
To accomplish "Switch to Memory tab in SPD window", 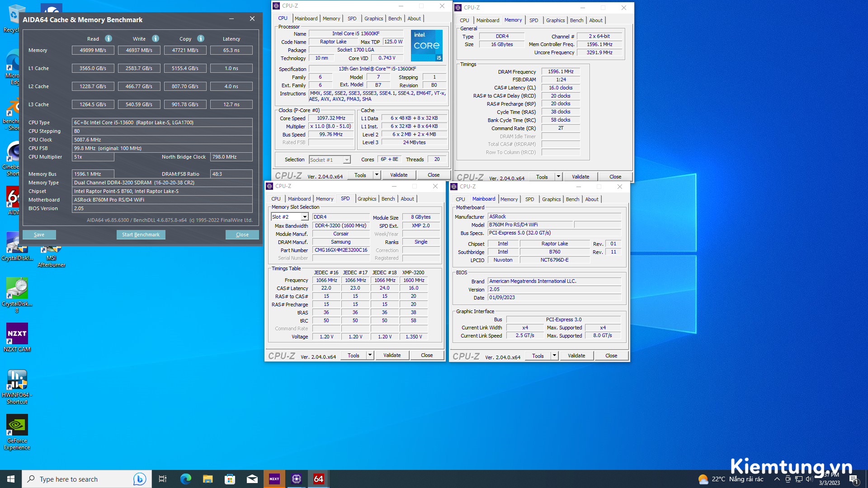I will (x=325, y=199).
